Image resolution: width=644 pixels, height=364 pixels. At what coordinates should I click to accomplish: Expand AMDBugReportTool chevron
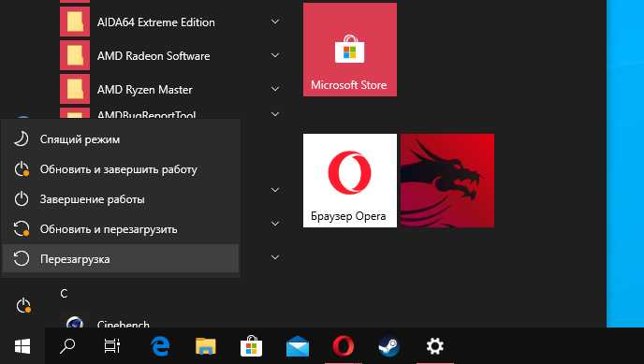(275, 115)
